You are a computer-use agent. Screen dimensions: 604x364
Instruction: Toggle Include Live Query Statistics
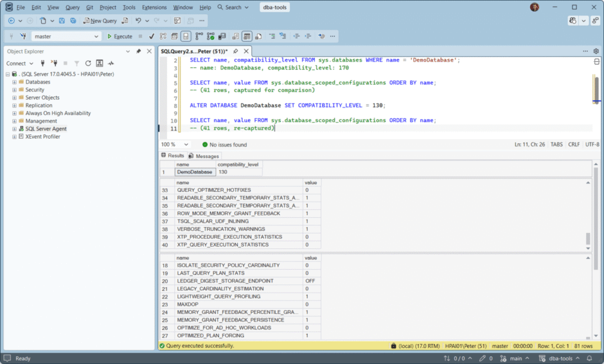point(211,36)
